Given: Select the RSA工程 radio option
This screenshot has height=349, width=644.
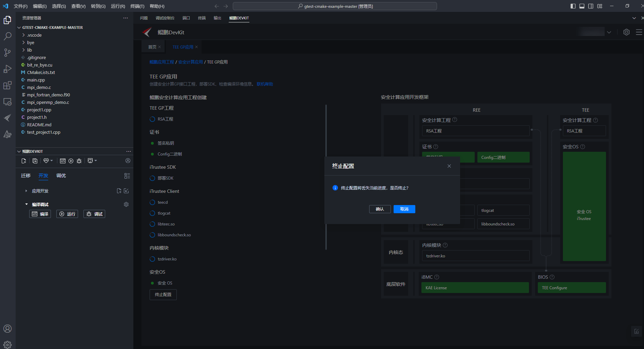Looking at the screenshot, I should click(152, 119).
